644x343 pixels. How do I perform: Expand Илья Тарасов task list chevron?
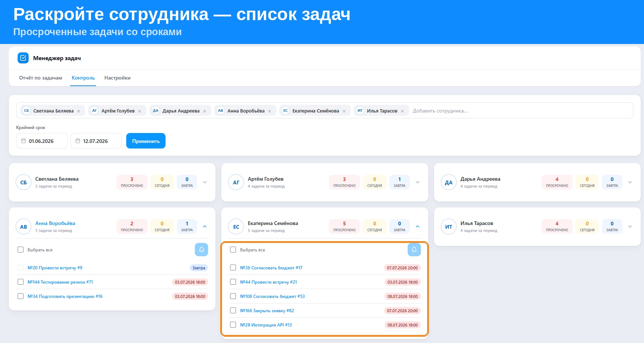(630, 226)
